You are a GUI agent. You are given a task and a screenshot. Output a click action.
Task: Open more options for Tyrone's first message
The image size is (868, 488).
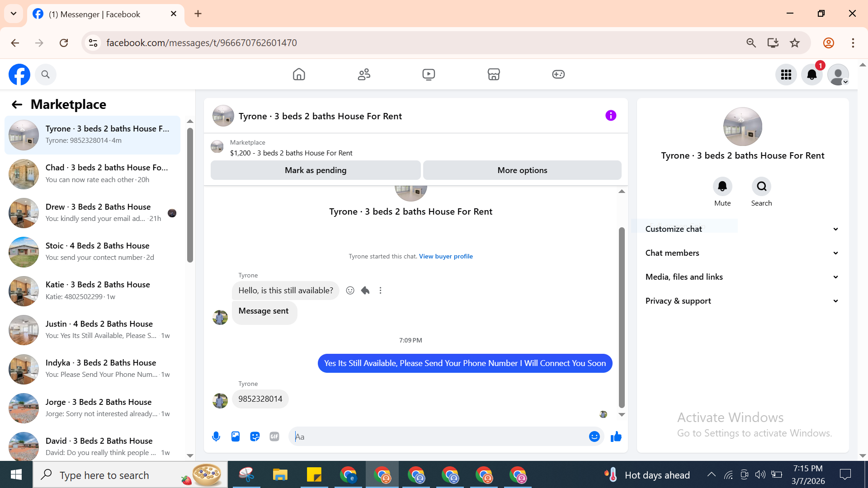380,291
